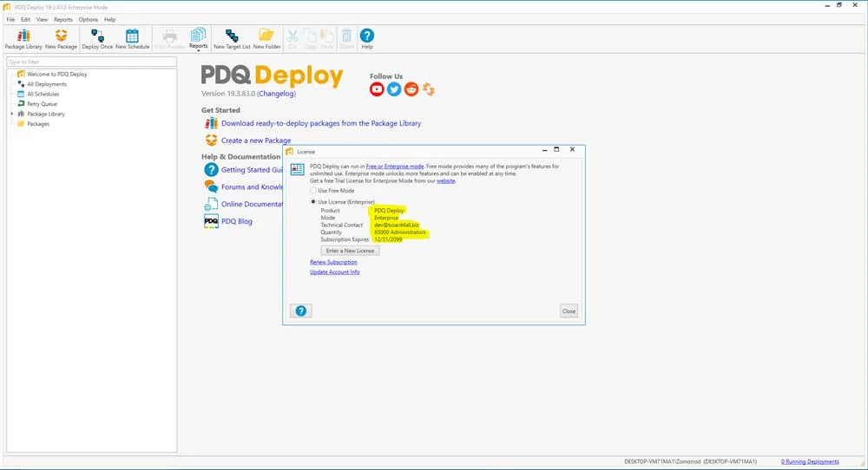Select Use License (Enterprise) radio button

click(313, 202)
